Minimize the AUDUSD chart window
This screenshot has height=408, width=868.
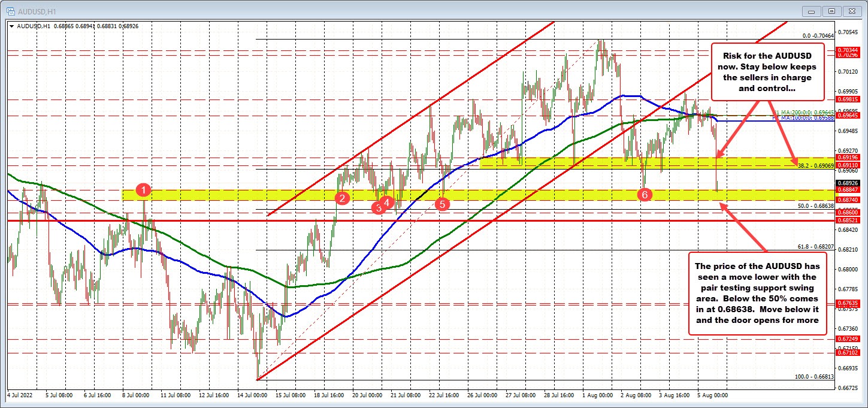click(810, 11)
